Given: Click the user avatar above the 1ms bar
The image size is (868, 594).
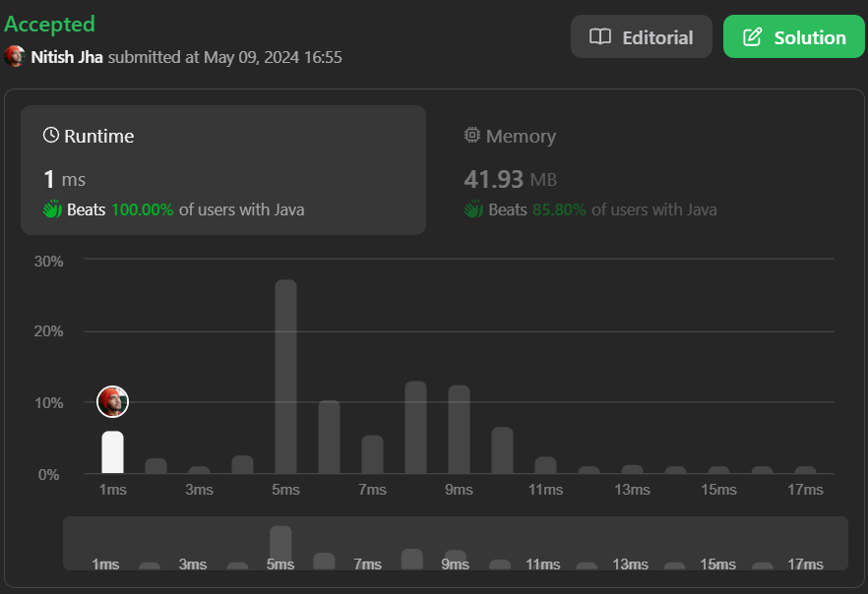Looking at the screenshot, I should [x=113, y=401].
